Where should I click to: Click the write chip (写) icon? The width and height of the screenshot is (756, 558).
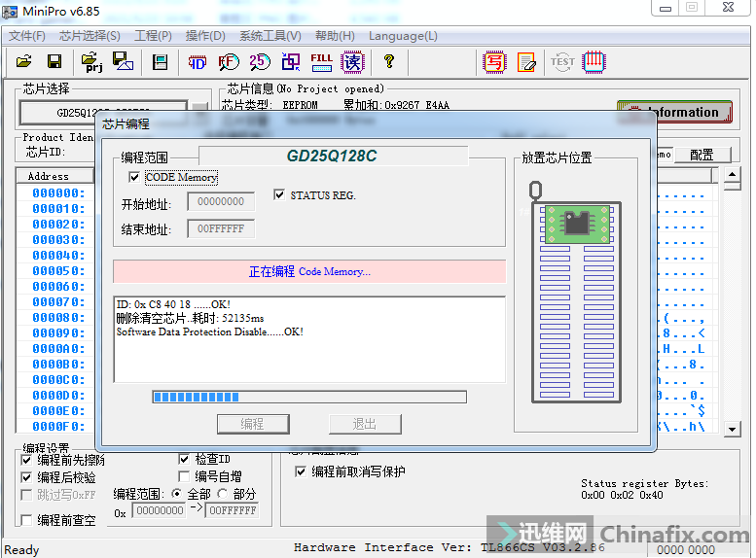494,62
